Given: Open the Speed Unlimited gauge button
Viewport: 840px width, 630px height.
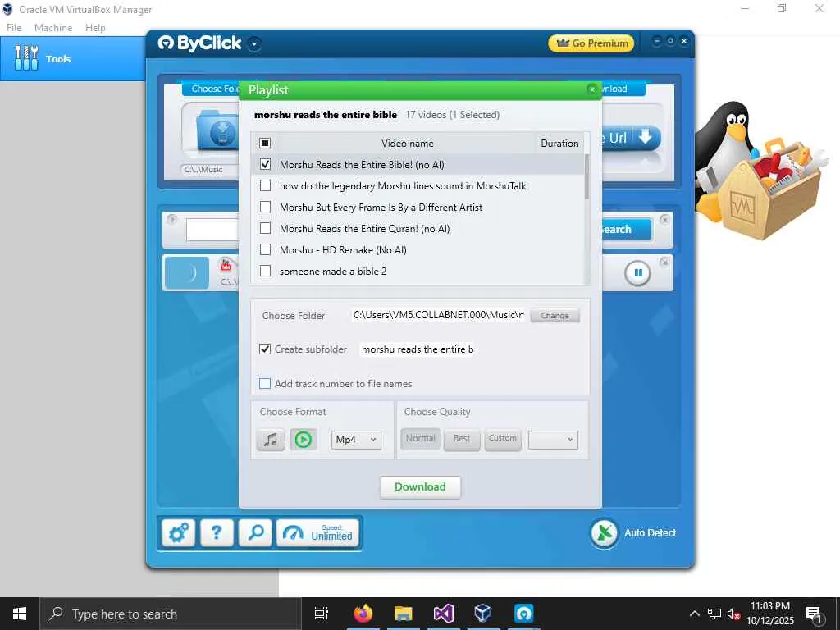Looking at the screenshot, I should [317, 532].
